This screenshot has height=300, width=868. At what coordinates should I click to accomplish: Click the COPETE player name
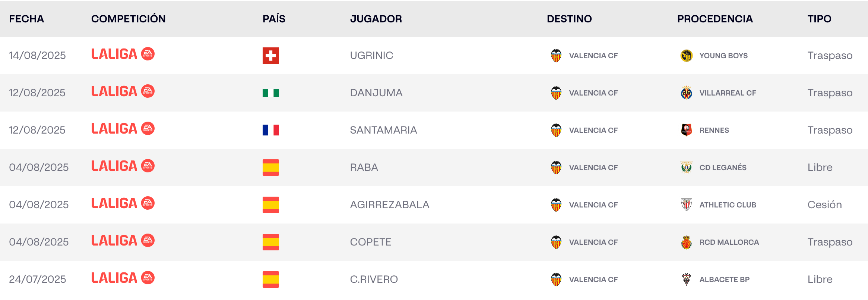pos(371,242)
